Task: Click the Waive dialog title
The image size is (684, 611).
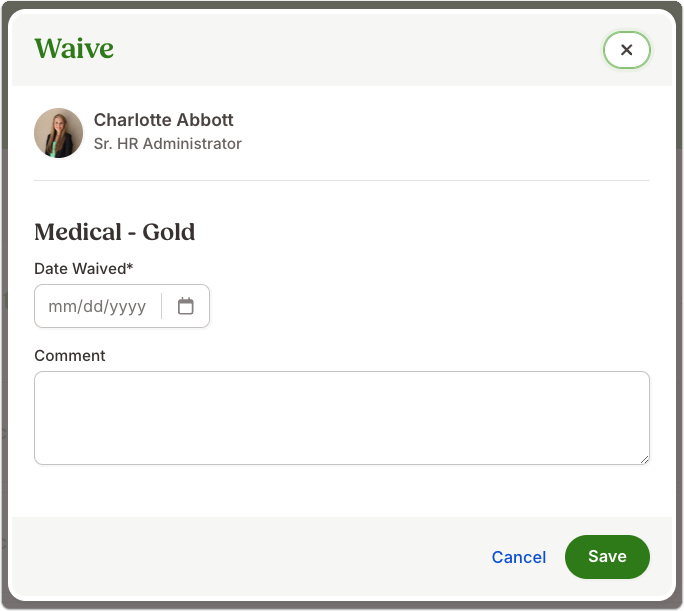Action: coord(74,48)
